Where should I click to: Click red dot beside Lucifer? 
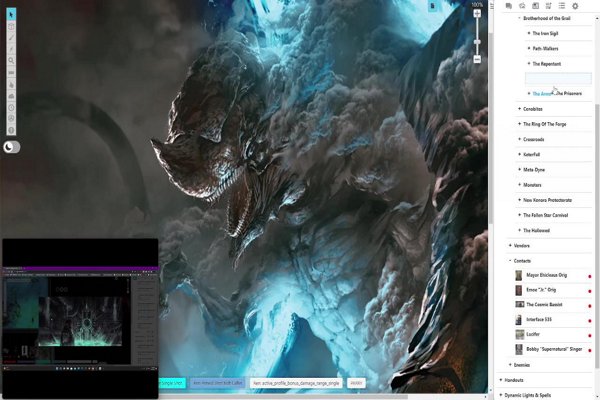590,336
